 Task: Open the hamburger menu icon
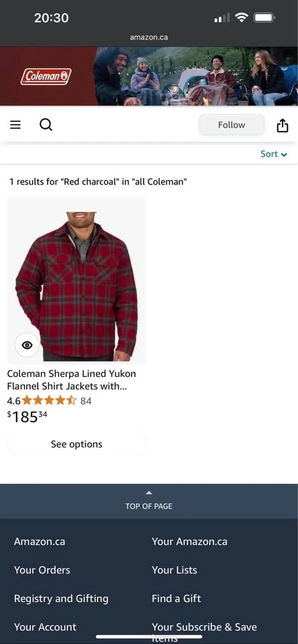(x=15, y=125)
